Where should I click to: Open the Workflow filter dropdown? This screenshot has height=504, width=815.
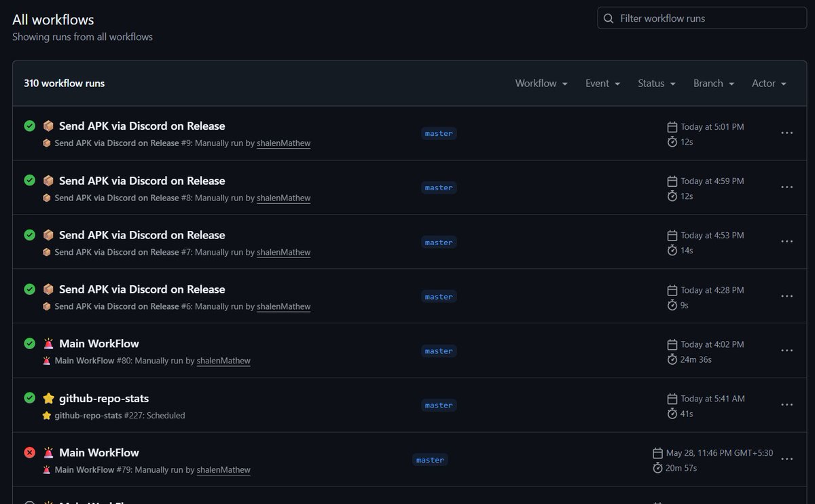541,83
